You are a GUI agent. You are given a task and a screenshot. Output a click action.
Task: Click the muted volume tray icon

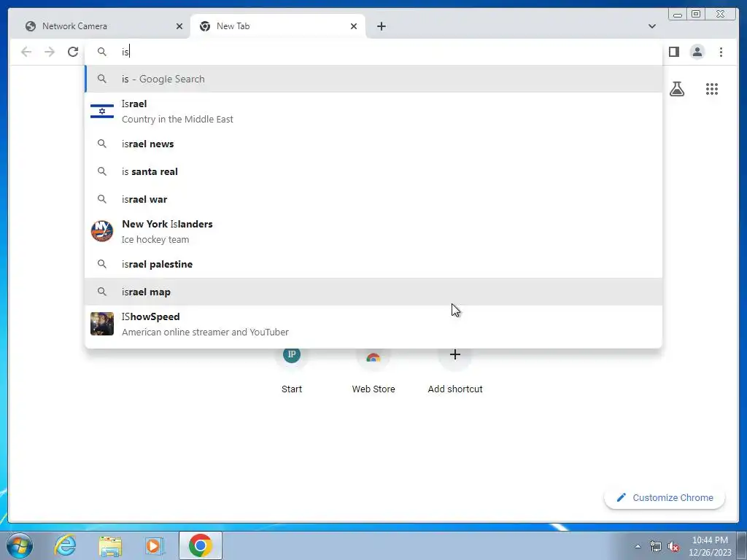(x=673, y=546)
